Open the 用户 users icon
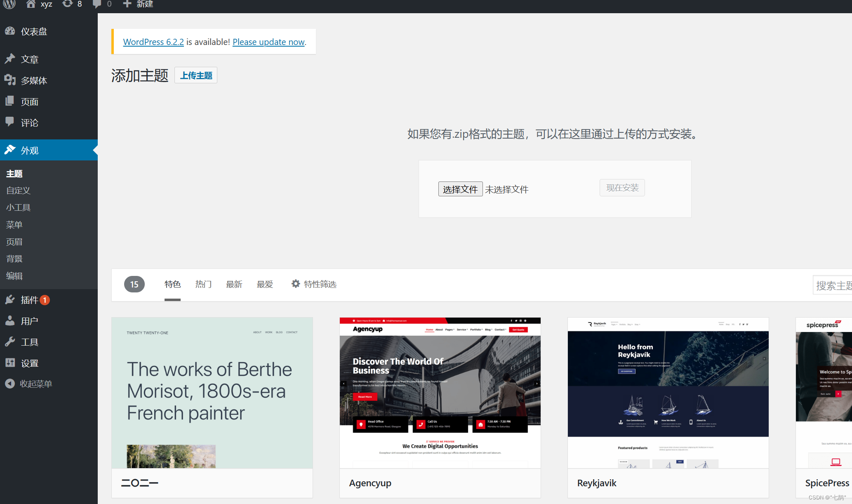The image size is (852, 504). point(10,321)
